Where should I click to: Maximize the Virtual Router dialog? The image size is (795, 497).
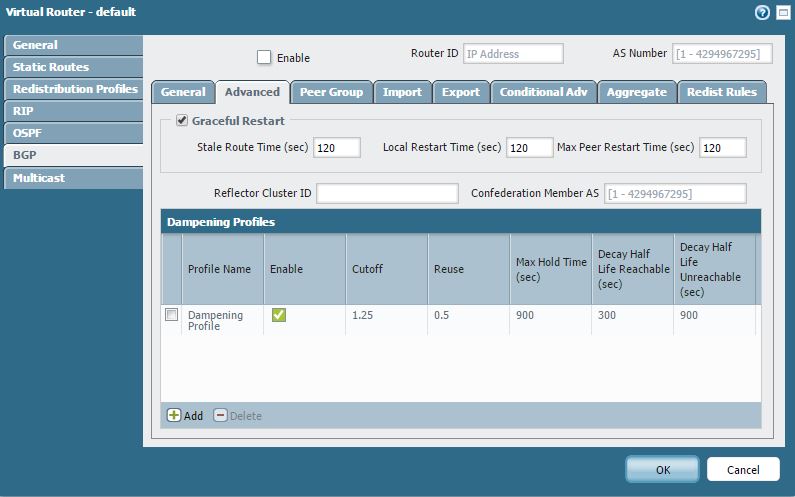click(x=783, y=13)
